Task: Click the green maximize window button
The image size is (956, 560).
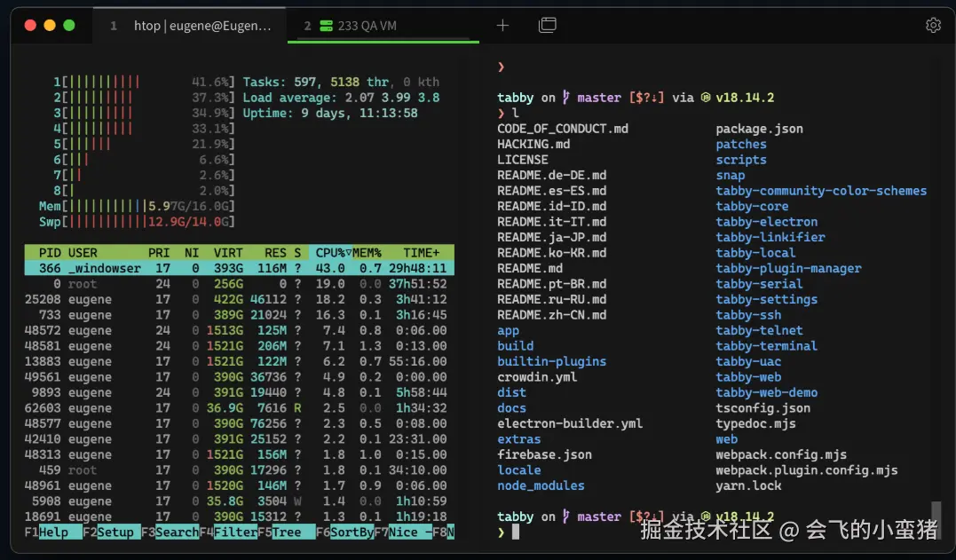Action: (x=69, y=25)
